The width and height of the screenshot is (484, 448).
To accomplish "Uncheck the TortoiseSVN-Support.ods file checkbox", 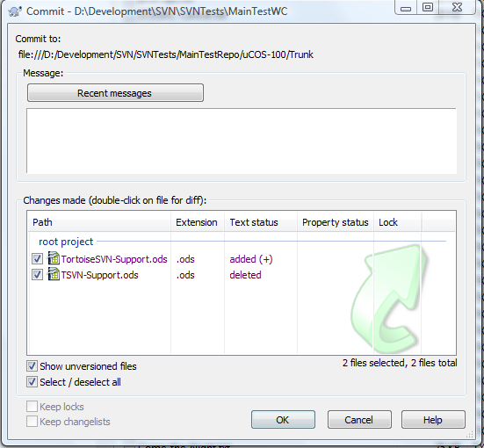I will [x=38, y=259].
